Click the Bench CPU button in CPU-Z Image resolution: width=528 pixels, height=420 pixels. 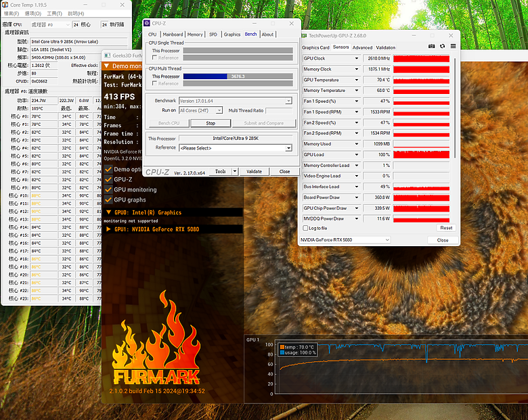pos(169,123)
